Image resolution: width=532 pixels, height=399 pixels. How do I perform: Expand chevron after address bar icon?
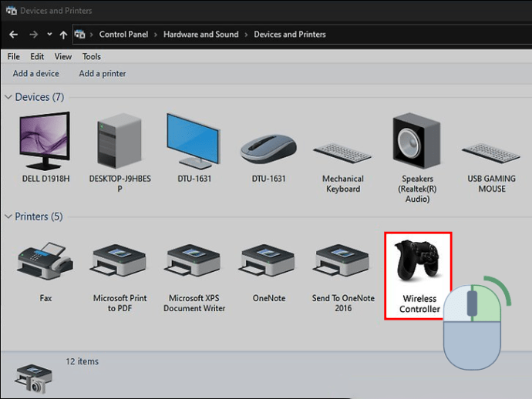point(92,35)
